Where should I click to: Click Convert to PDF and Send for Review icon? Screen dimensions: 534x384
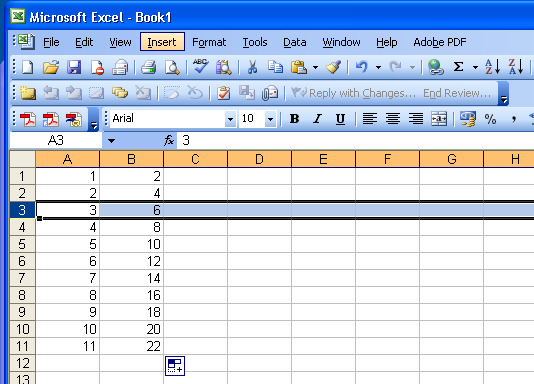click(x=74, y=119)
